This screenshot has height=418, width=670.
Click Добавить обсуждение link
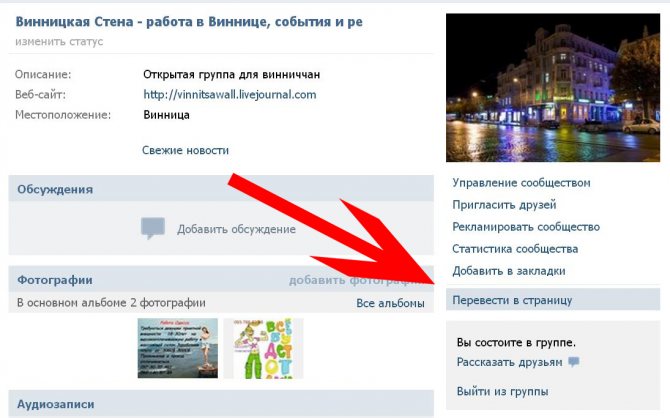click(236, 230)
